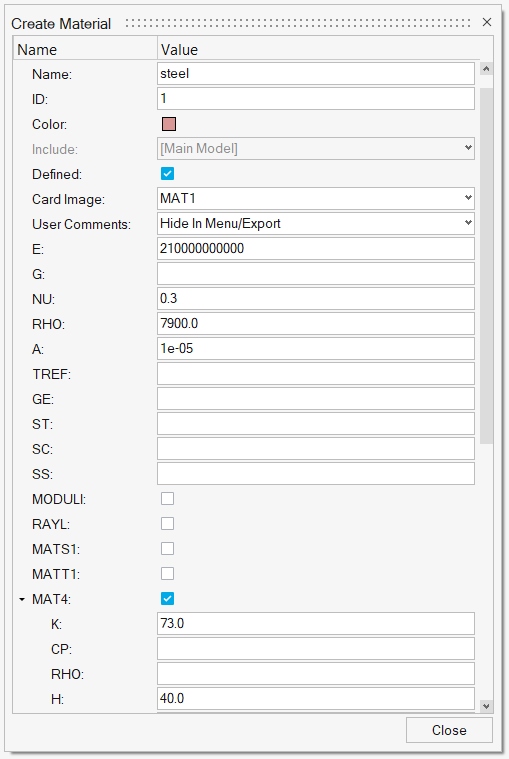Click the Close button
Image resolution: width=509 pixels, height=759 pixels.
[x=449, y=730]
